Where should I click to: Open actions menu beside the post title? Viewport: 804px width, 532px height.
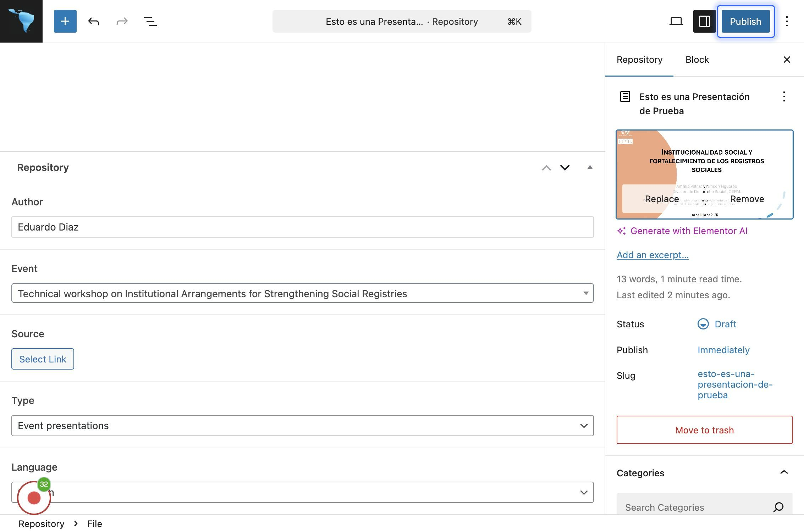784,96
